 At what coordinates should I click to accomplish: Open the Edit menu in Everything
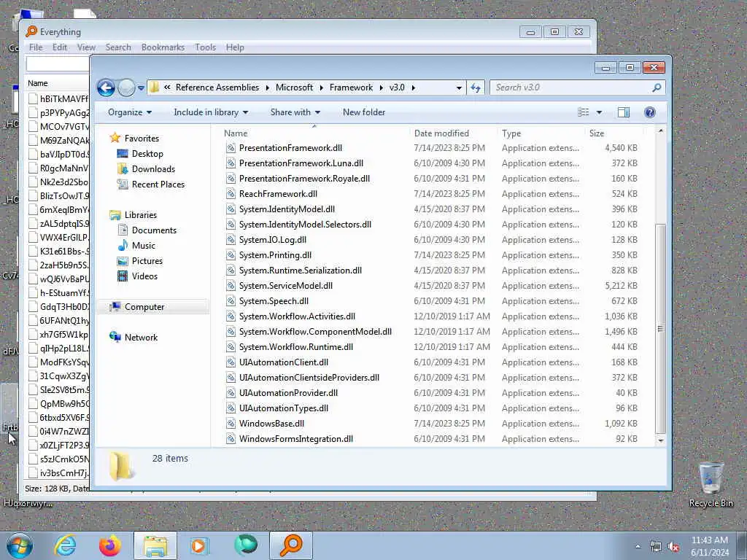(x=60, y=47)
